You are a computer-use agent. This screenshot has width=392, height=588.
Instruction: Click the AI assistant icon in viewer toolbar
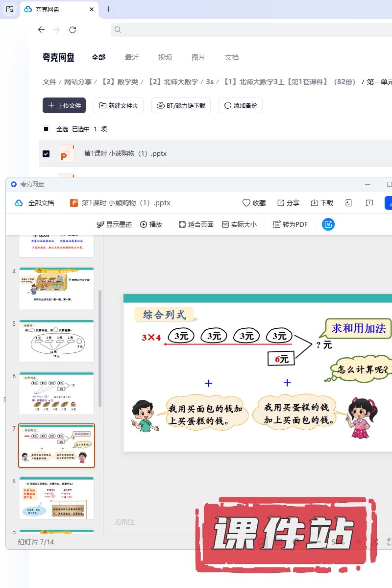pyautogui.click(x=328, y=224)
